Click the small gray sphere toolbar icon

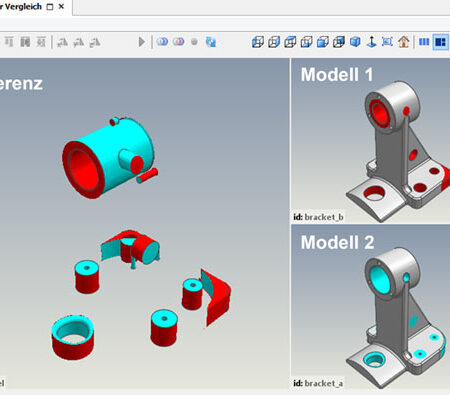coord(194,42)
